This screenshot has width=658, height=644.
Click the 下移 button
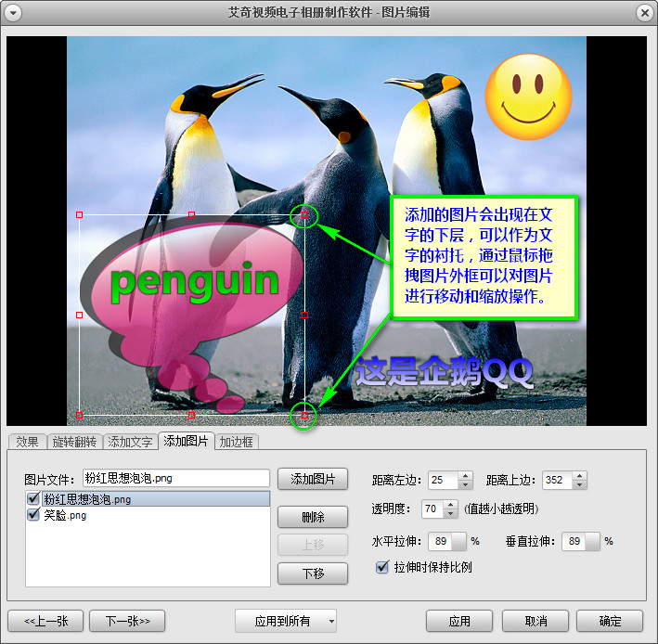[313, 573]
